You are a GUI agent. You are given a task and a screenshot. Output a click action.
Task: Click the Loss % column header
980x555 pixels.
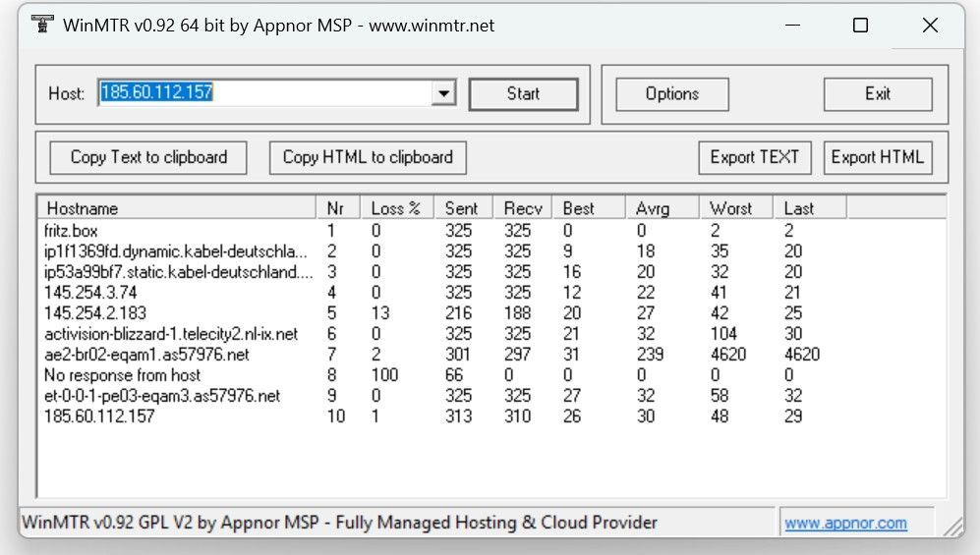[x=397, y=208]
